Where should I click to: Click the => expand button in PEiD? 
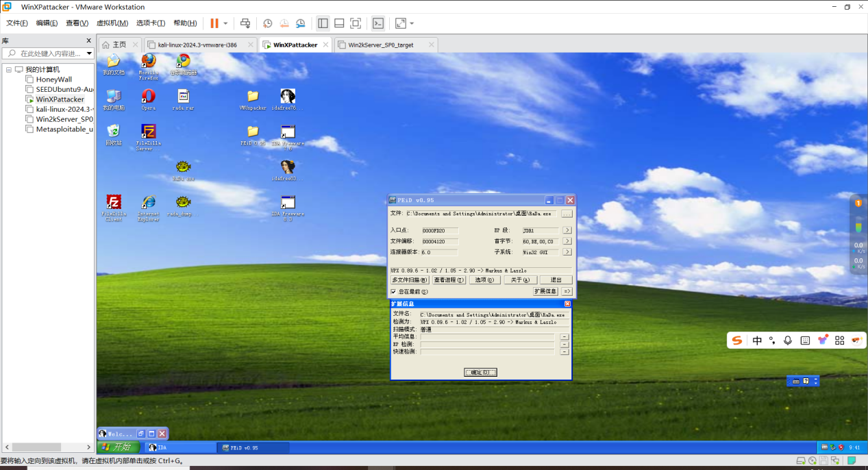(567, 292)
